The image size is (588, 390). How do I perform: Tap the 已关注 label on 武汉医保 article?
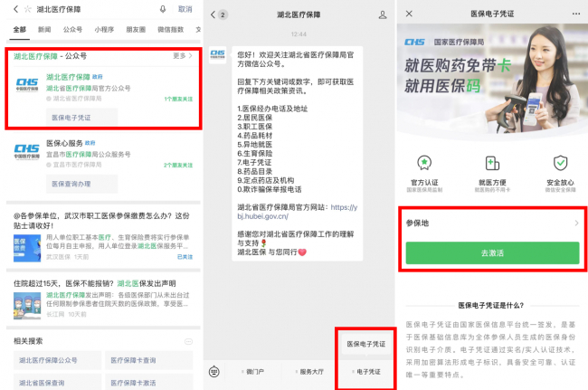(x=185, y=257)
